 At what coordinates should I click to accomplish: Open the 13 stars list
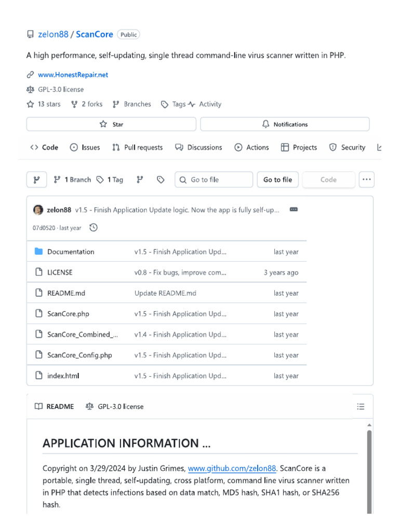pos(44,104)
